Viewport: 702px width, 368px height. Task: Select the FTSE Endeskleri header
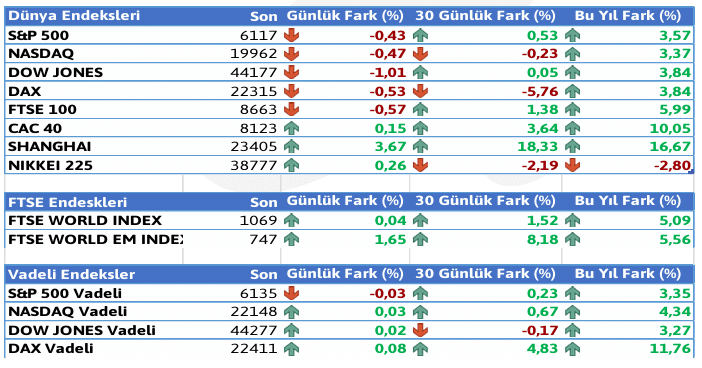click(x=68, y=202)
